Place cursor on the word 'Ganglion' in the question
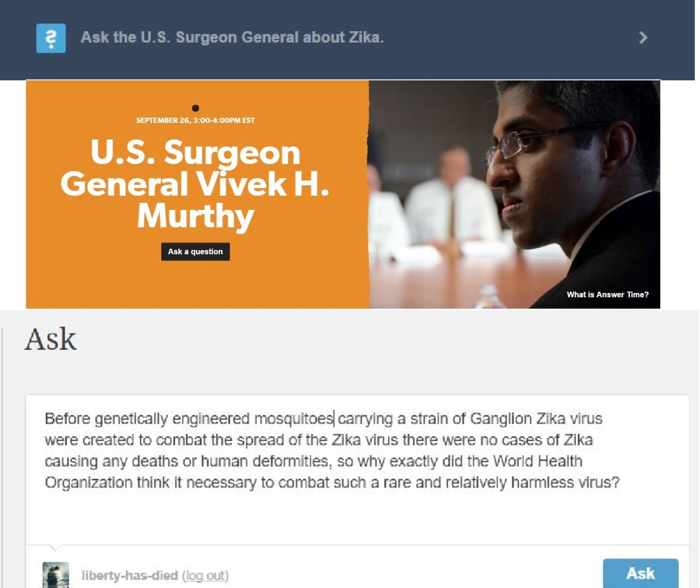Screen dimensions: 700x588 point(501,419)
